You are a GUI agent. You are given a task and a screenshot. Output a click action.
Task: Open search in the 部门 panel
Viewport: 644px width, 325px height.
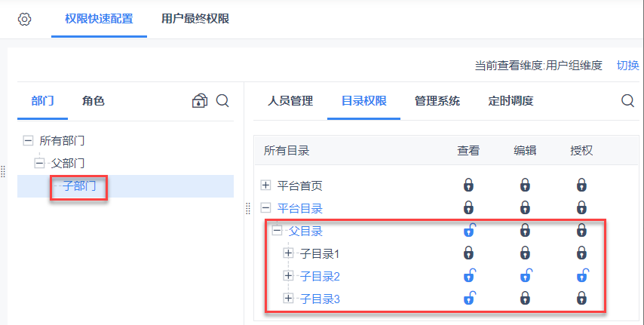(222, 101)
